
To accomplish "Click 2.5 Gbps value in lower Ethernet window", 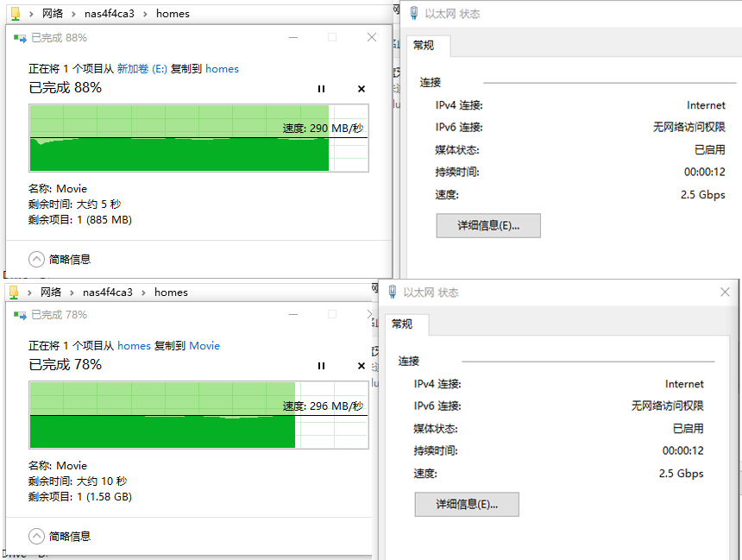I will 681,474.
